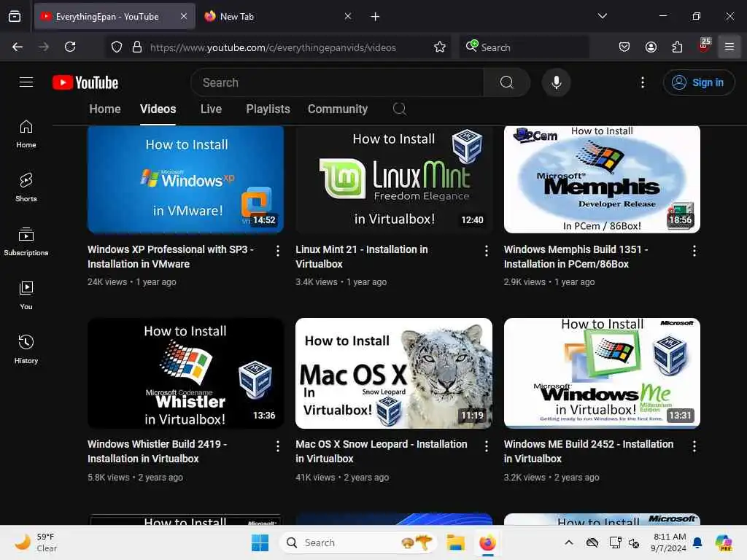This screenshot has height=560, width=747.
Task: Open Subscriptions in the sidebar
Action: 26,241
